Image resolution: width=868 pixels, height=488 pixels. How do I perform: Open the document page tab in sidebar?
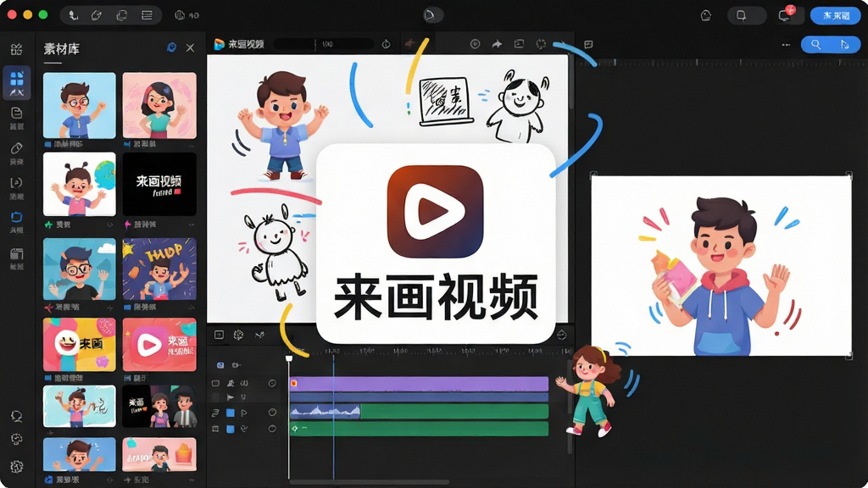pos(17,118)
